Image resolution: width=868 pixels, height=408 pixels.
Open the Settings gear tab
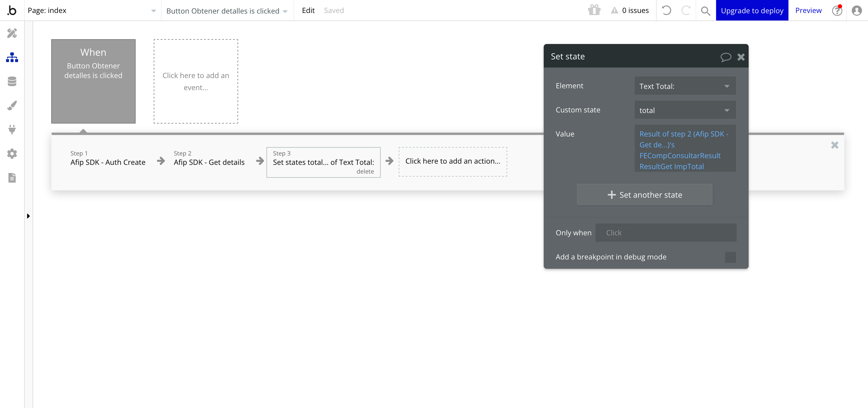12,154
